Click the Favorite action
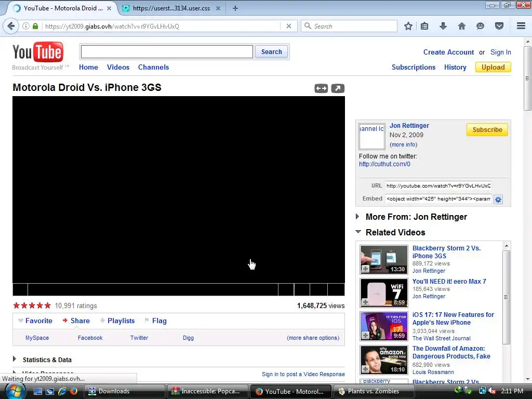 (38, 321)
